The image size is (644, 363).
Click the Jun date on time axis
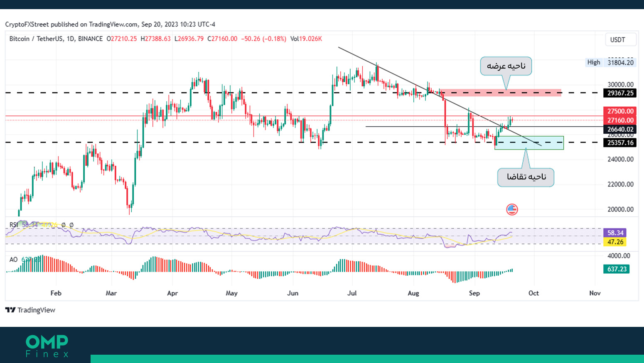point(293,293)
